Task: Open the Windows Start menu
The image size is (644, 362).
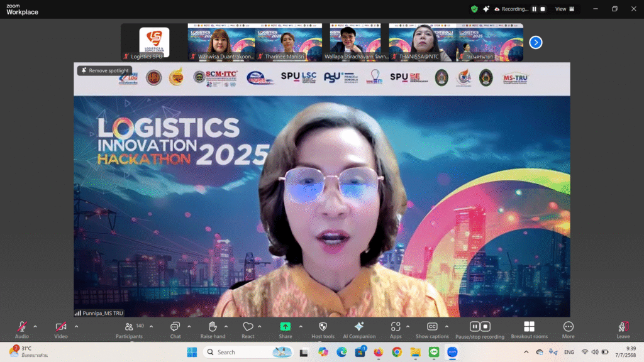Action: pyautogui.click(x=192, y=352)
